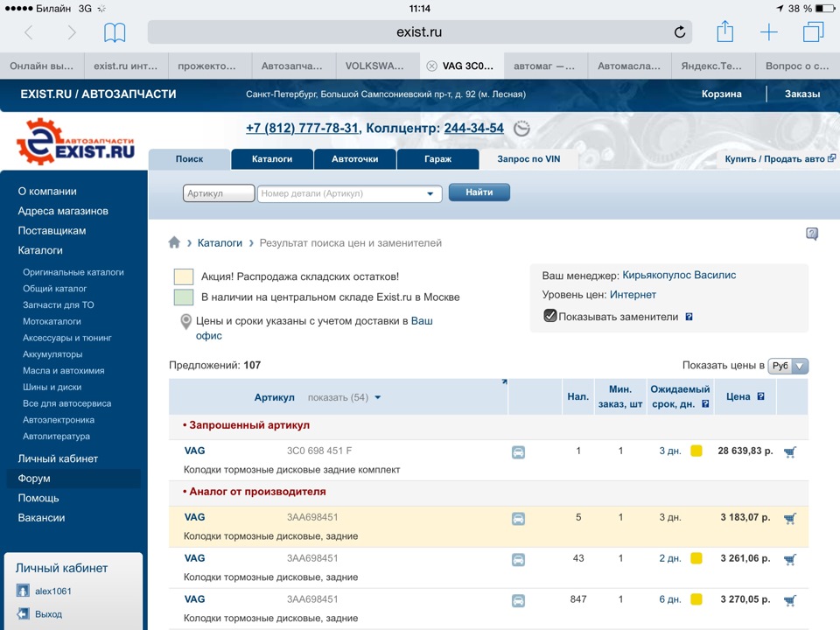Click yellow delivery marker in 2 дн. row
Image resolution: width=840 pixels, height=630 pixels.
click(696, 558)
